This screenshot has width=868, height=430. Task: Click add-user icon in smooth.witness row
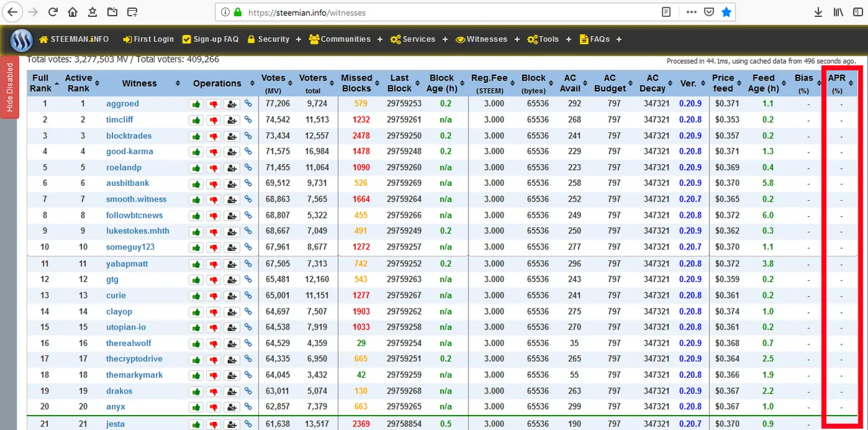pyautogui.click(x=232, y=199)
